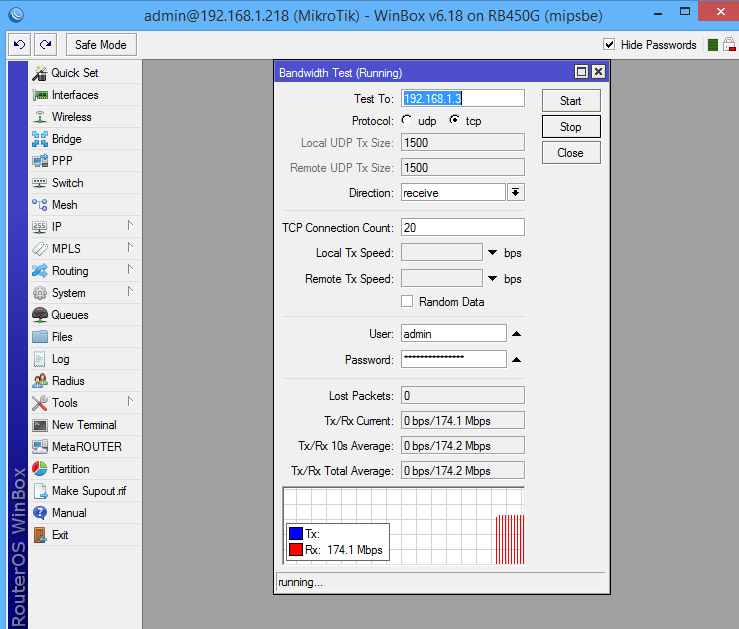Click the Log document icon
Screen dimensions: 739x629
[x=40, y=359]
